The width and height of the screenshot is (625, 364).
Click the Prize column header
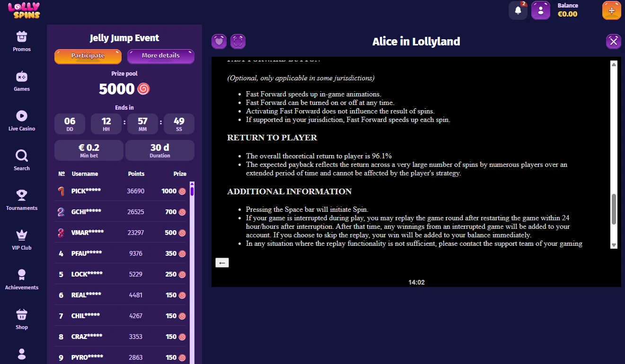click(x=180, y=174)
